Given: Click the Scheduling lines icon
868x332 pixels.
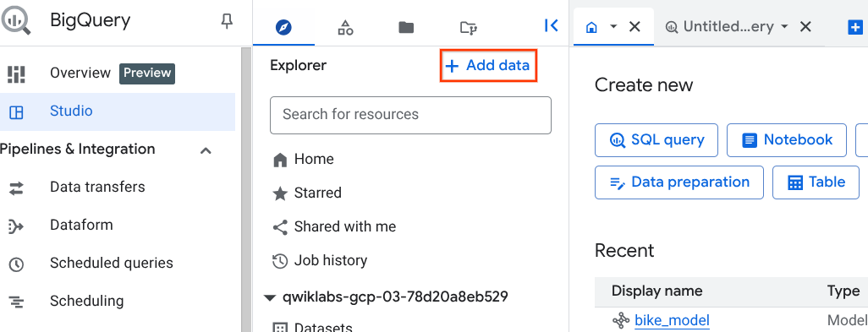Looking at the screenshot, I should click(x=17, y=302).
